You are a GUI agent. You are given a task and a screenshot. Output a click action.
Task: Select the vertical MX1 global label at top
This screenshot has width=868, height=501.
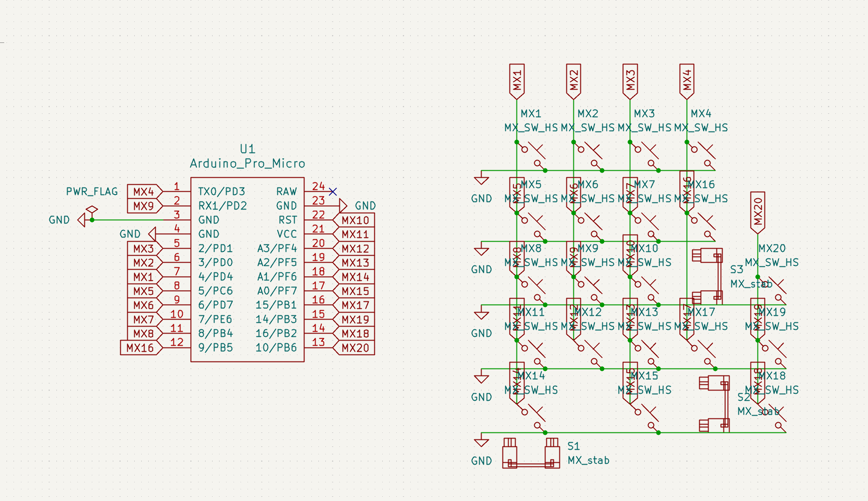pyautogui.click(x=517, y=81)
